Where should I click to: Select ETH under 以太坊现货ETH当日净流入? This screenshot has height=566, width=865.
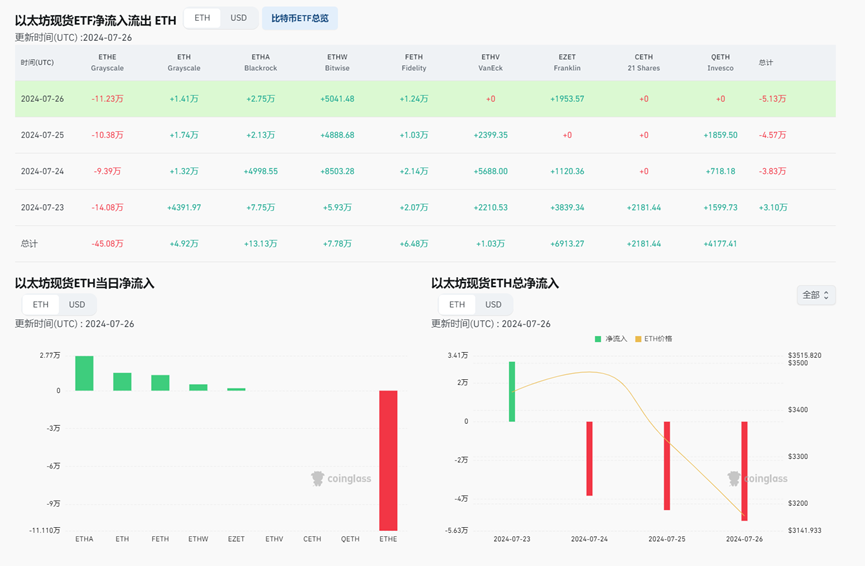pyautogui.click(x=40, y=304)
